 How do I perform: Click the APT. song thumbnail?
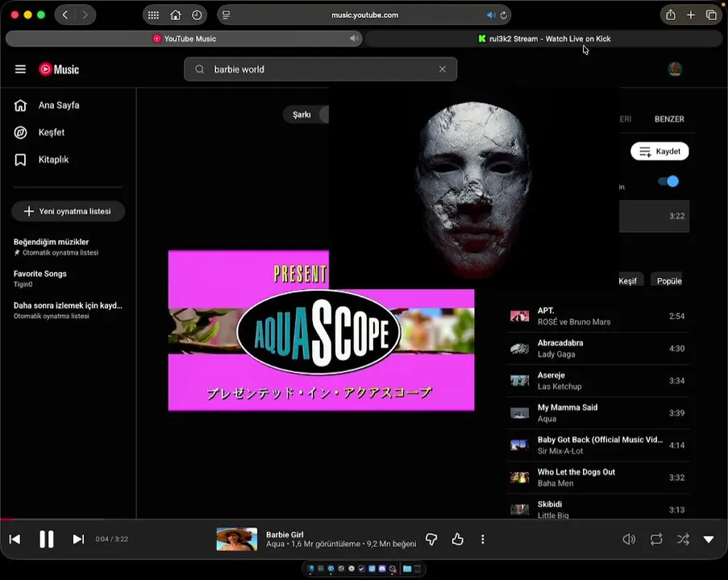[x=519, y=316]
